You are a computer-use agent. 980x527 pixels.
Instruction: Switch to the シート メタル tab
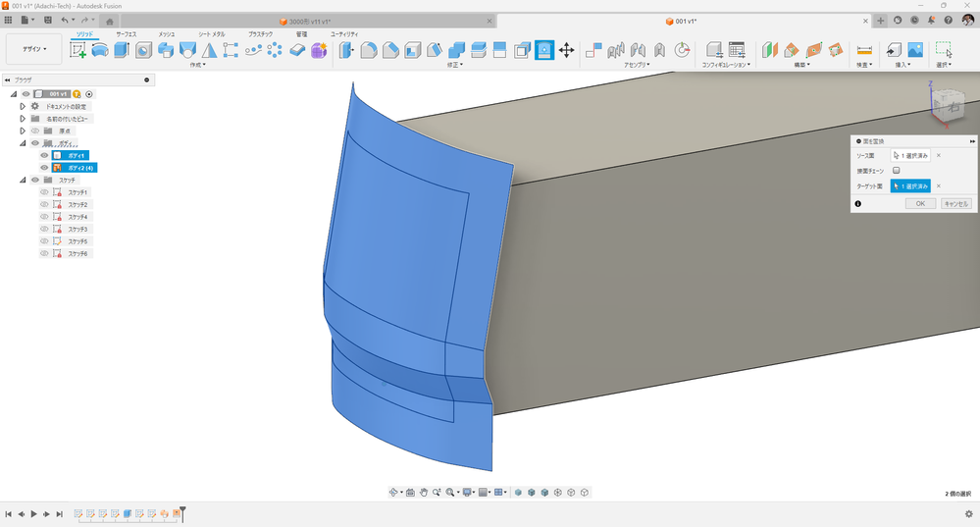[212, 34]
